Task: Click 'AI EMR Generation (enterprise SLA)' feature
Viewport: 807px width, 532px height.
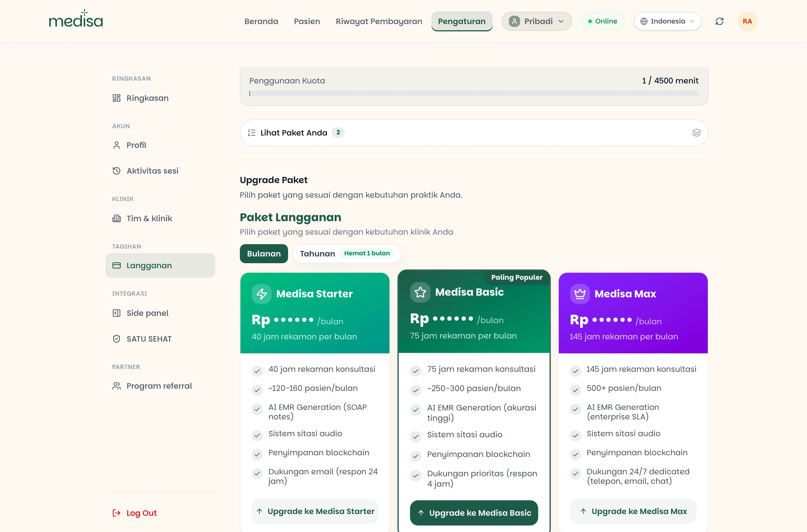Action: pos(623,412)
